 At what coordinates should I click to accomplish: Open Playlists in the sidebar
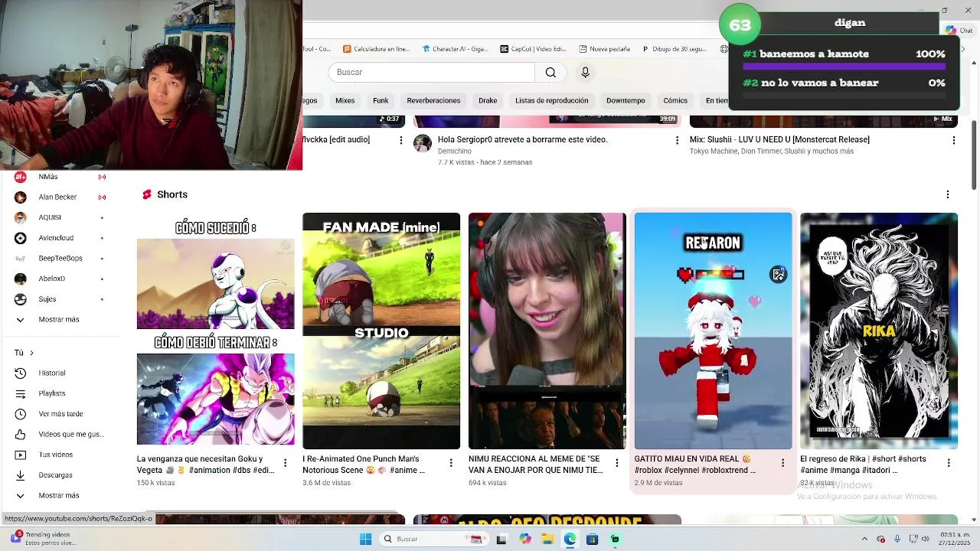tap(52, 393)
